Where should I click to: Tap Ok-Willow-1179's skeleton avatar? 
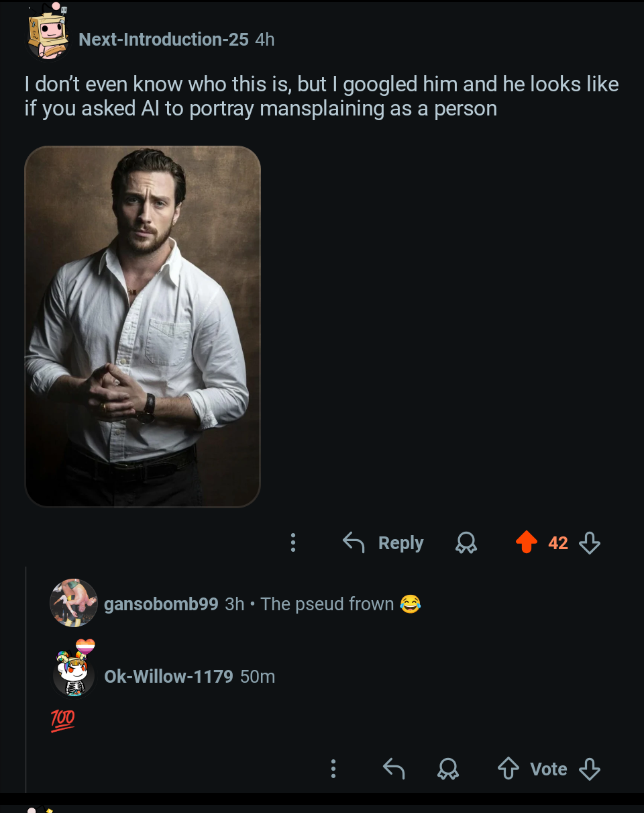[74, 677]
